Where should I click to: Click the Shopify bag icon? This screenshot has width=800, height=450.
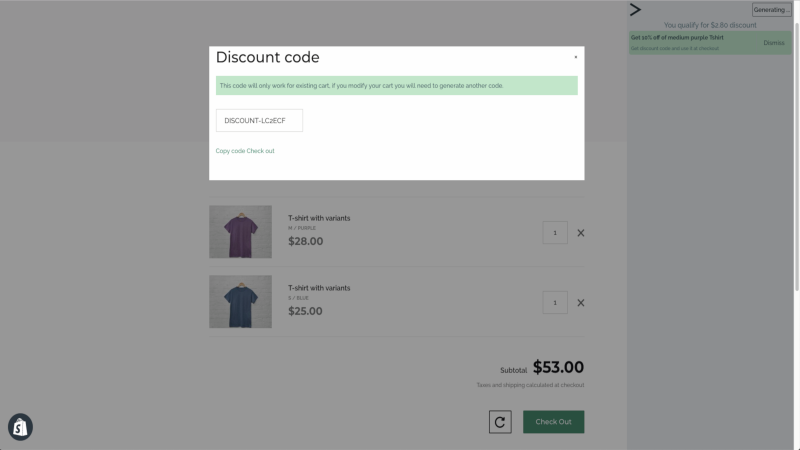pyautogui.click(x=20, y=427)
